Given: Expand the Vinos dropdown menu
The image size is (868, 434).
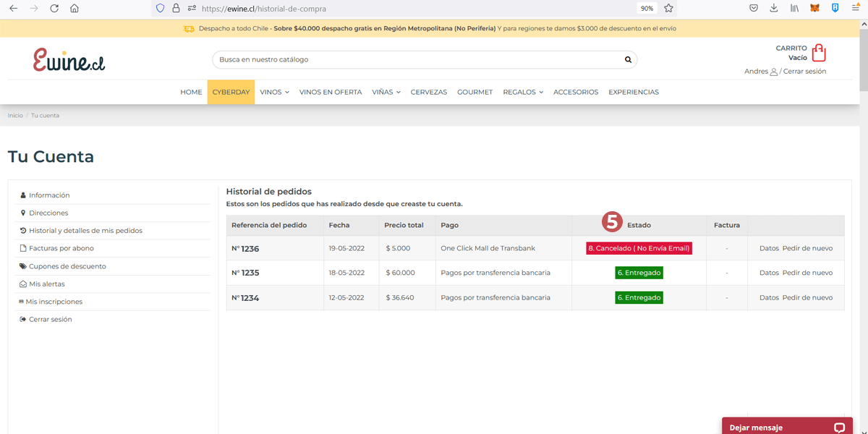Looking at the screenshot, I should (x=274, y=92).
